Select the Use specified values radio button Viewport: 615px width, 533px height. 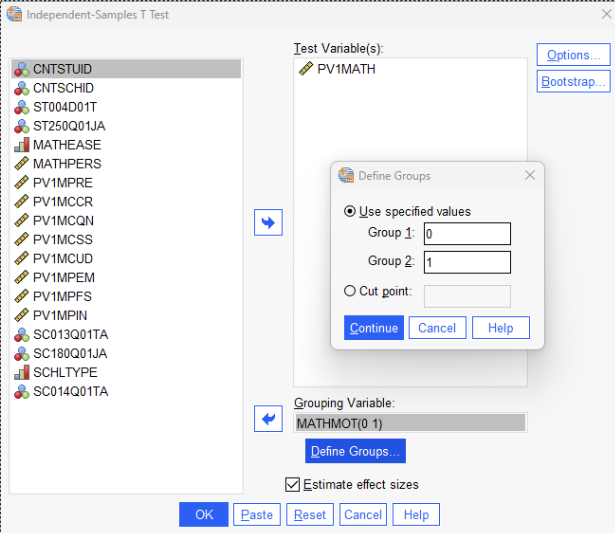pyautogui.click(x=349, y=211)
